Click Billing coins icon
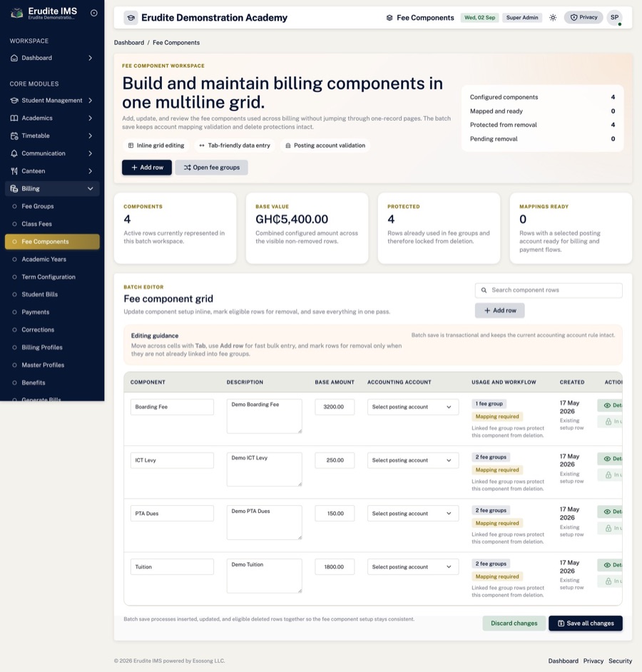This screenshot has width=642, height=672. coord(14,188)
